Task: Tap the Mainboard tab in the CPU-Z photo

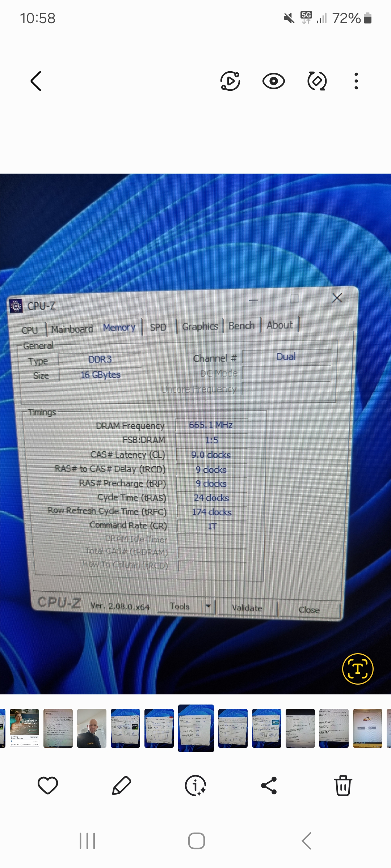Action: 72,329
